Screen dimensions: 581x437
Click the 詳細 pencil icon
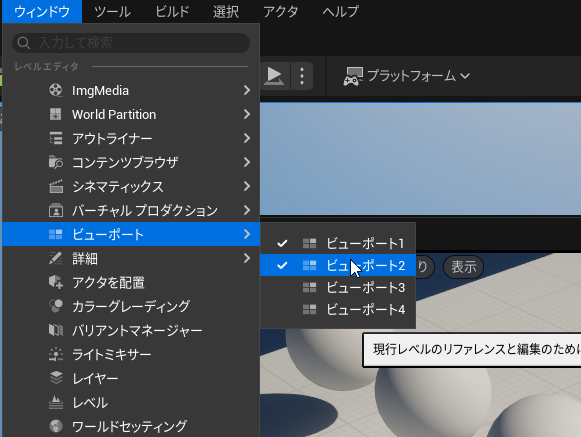pos(56,258)
